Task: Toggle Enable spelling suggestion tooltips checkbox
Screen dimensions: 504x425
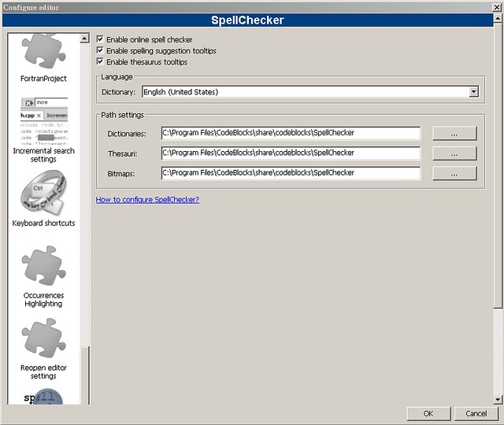Action: [100, 50]
